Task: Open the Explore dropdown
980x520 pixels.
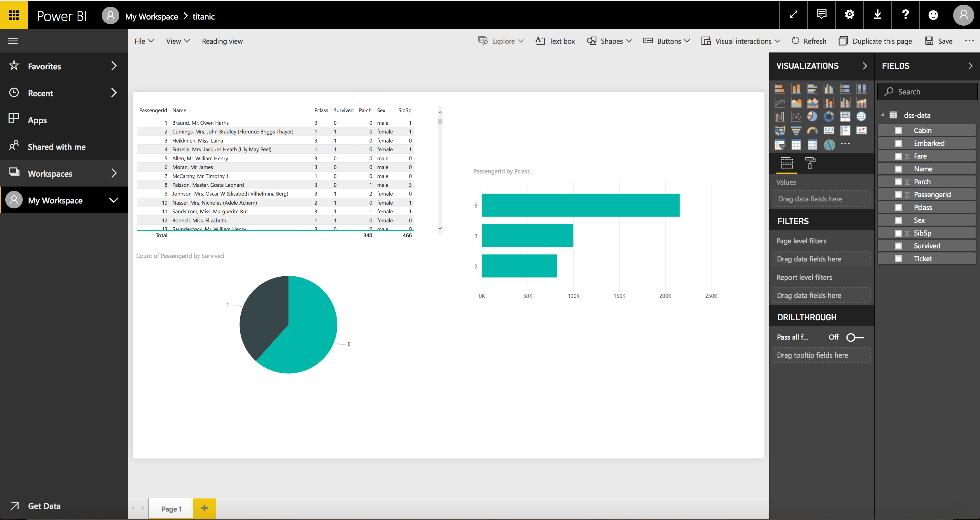Action: [x=501, y=41]
